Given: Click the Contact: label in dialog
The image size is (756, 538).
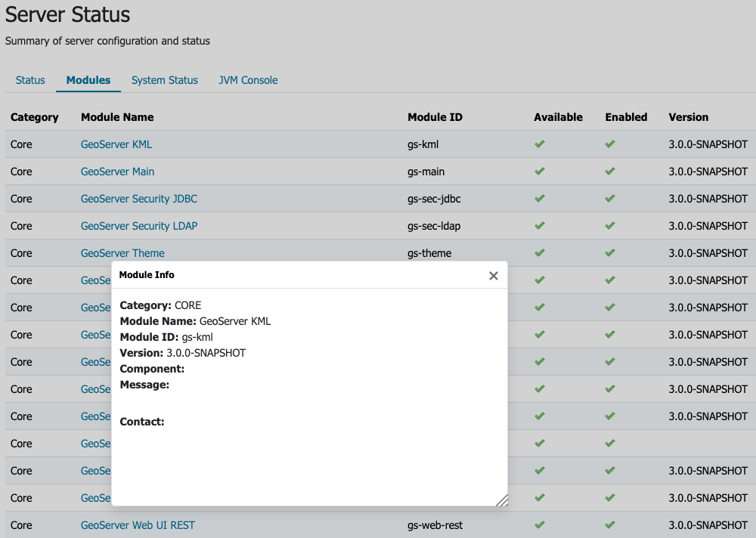Looking at the screenshot, I should pyautogui.click(x=142, y=422).
